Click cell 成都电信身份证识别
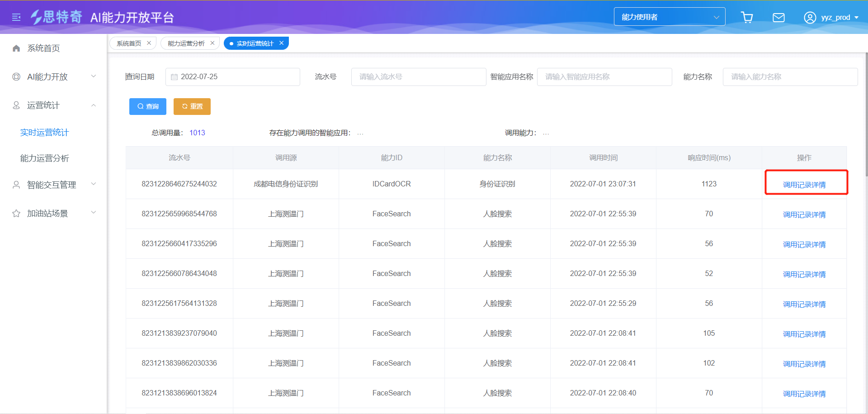 click(286, 184)
